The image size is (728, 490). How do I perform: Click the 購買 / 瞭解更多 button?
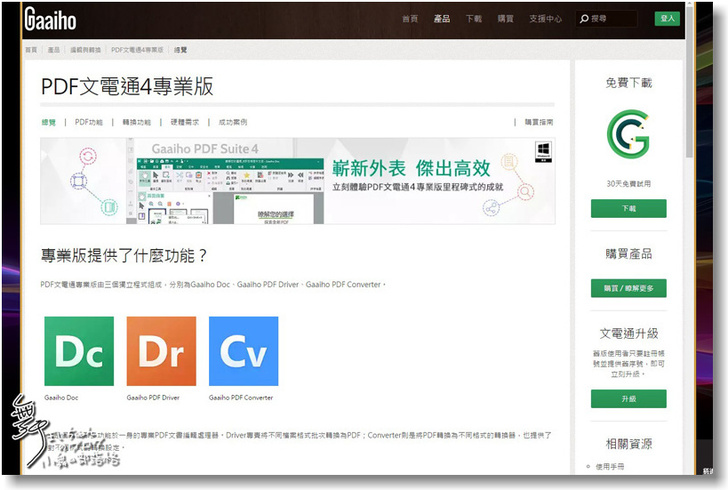(x=628, y=288)
